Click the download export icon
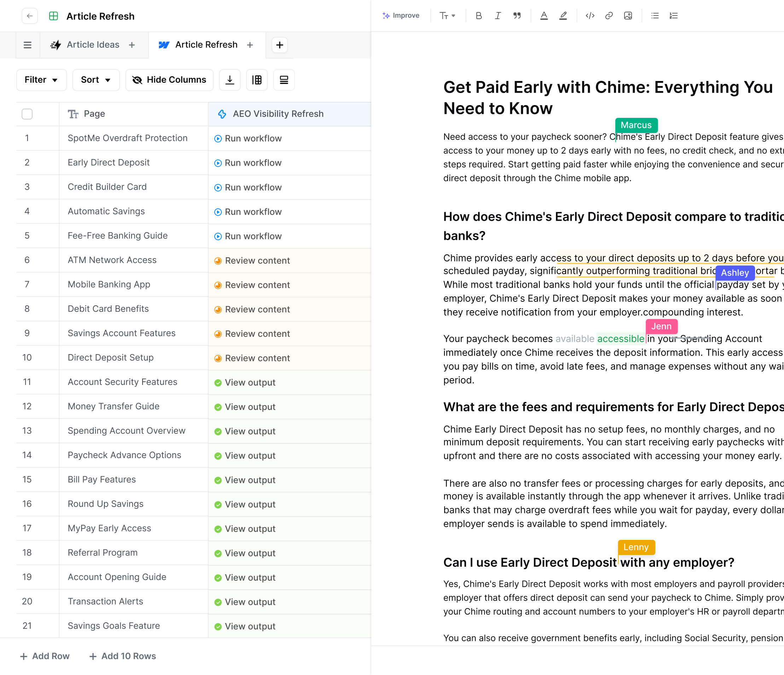This screenshot has height=675, width=784. 230,80
